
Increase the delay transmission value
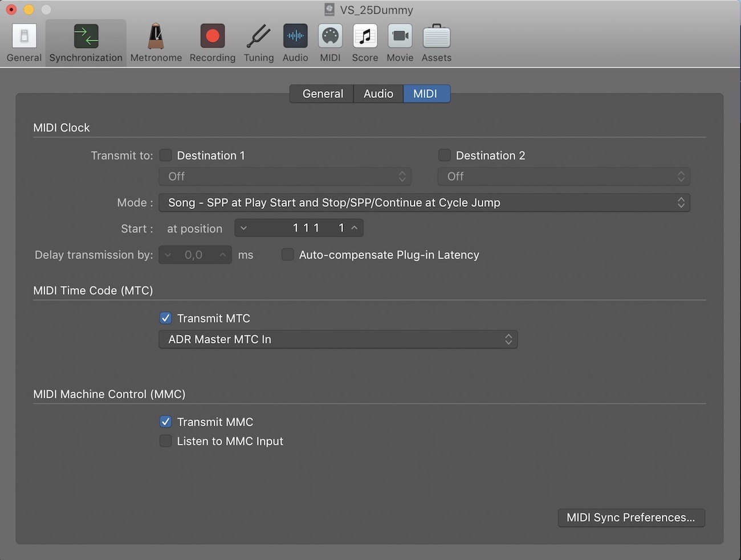[x=223, y=255]
